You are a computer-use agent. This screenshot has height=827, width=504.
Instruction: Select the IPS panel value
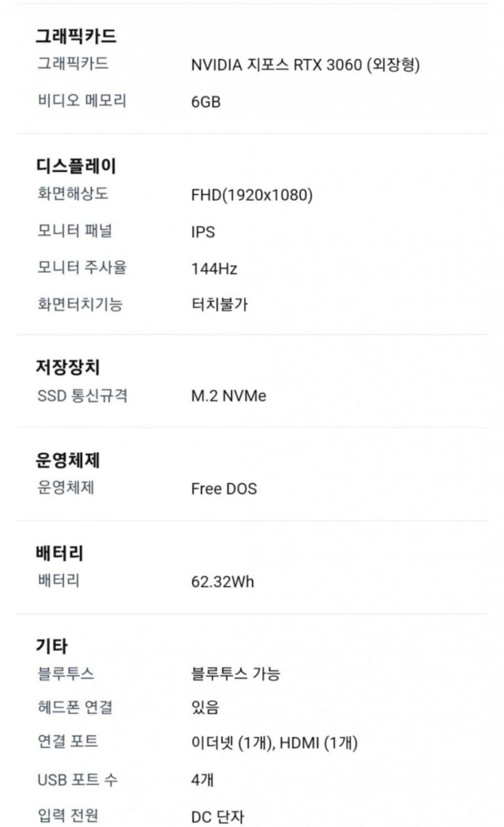[203, 232]
